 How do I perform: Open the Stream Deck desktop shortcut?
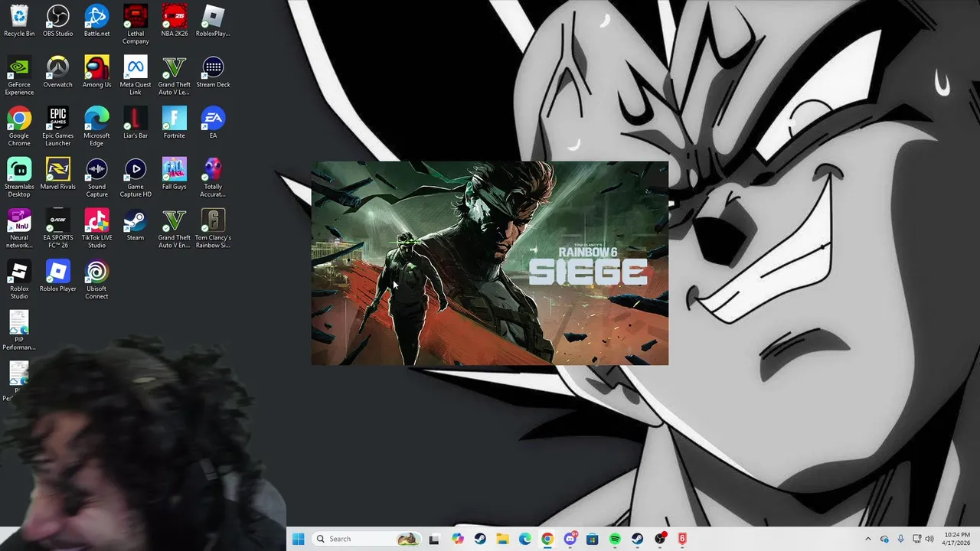(x=213, y=72)
